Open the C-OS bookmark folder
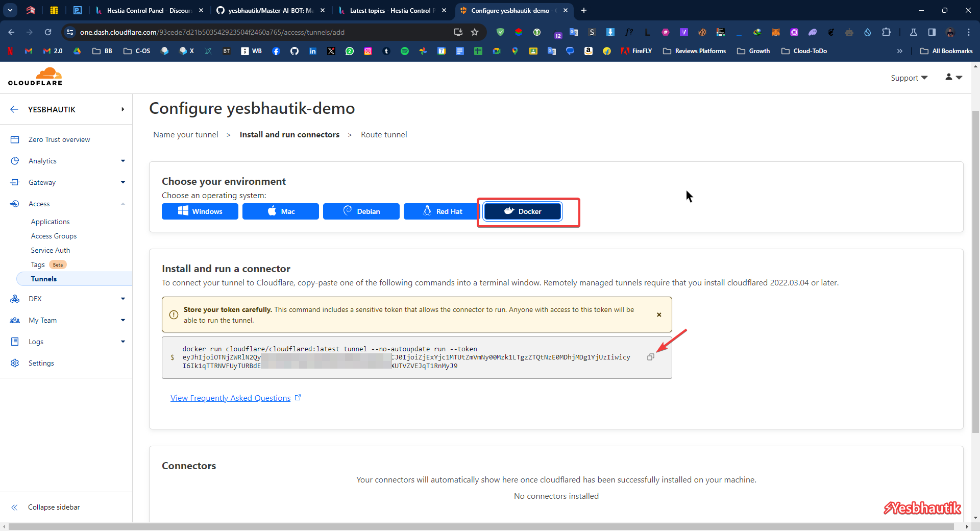The width and height of the screenshot is (980, 531). (137, 51)
